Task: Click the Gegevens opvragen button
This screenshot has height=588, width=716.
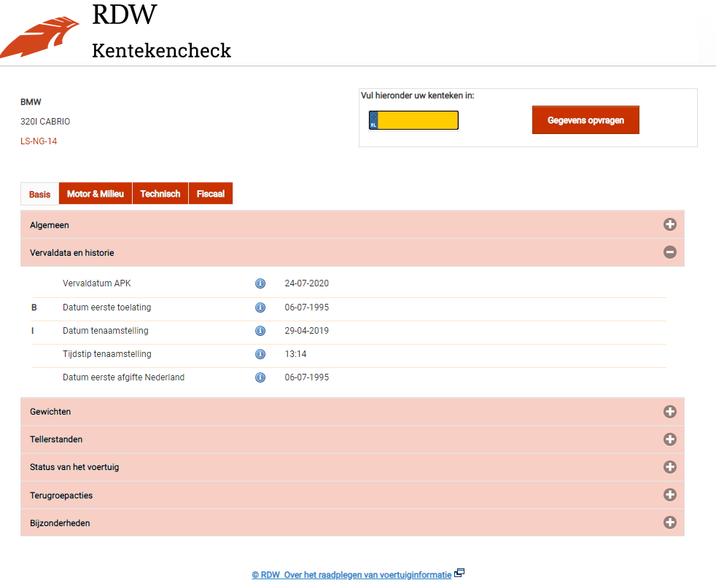Action: pos(585,120)
